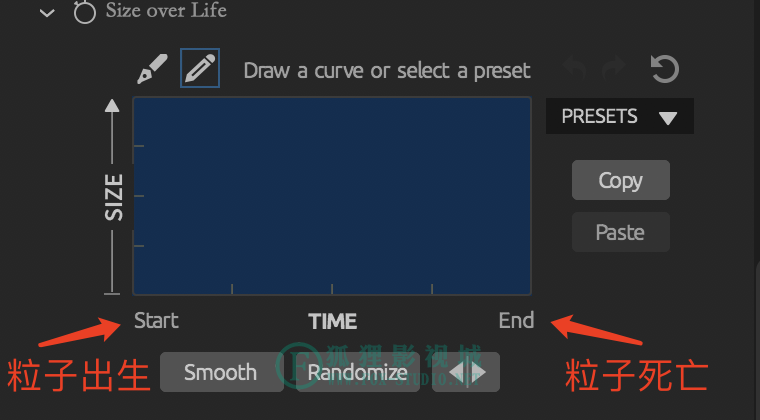
Task: Click the stopwatch icon beside Size over Life
Action: [x=84, y=11]
